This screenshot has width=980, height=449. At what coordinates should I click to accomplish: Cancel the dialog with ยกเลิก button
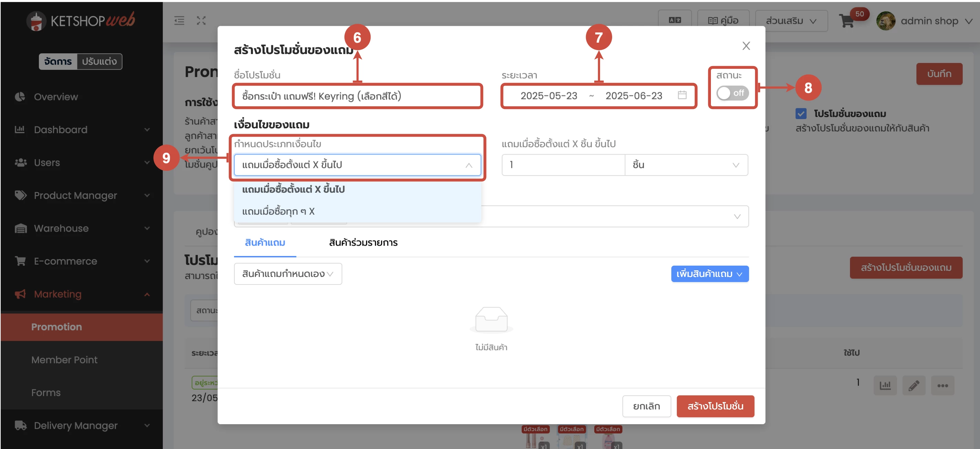click(x=646, y=406)
